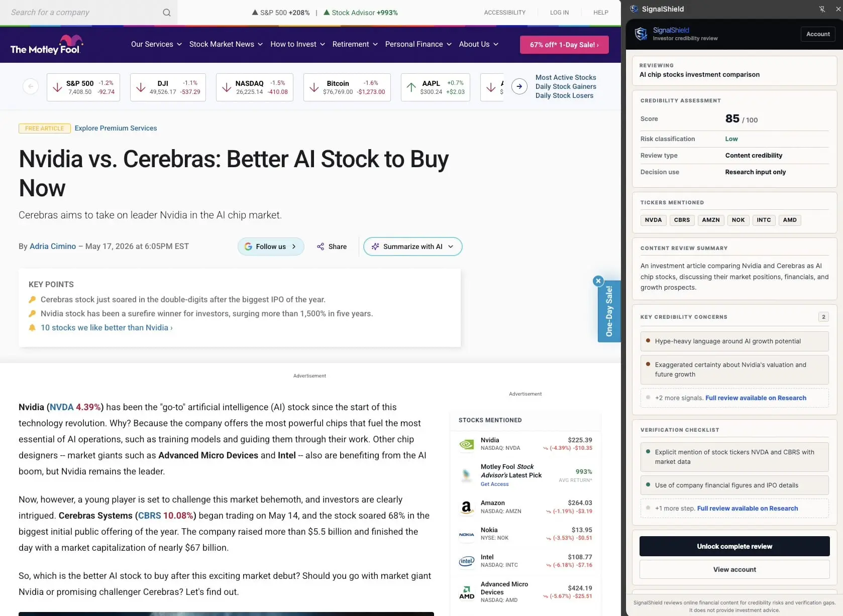Expand the Stock Market News menu
The width and height of the screenshot is (843, 616).
coord(226,44)
